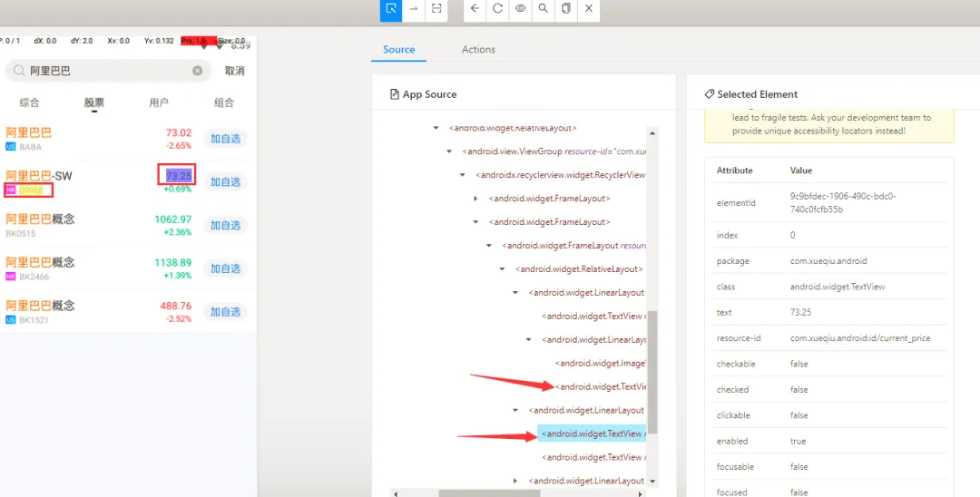
Task: Tap 加自选 for the BK2466 row
Action: point(226,268)
